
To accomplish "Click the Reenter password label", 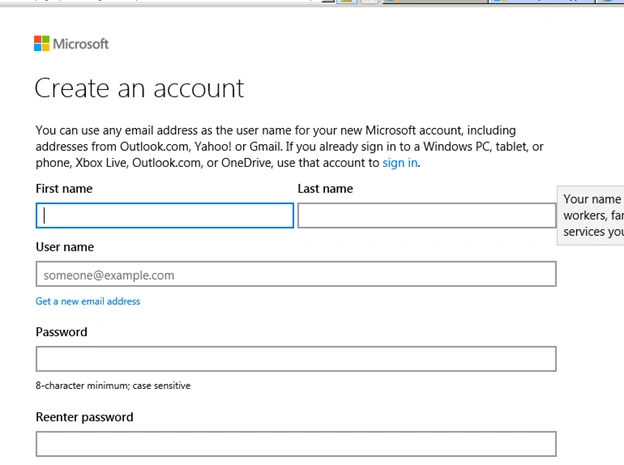I will pyautogui.click(x=84, y=417).
